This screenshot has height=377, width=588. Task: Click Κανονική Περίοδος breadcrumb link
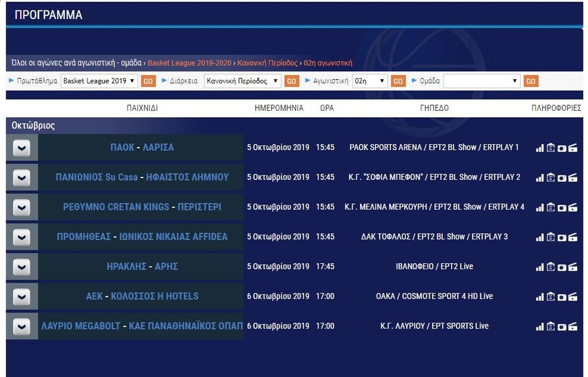click(268, 63)
